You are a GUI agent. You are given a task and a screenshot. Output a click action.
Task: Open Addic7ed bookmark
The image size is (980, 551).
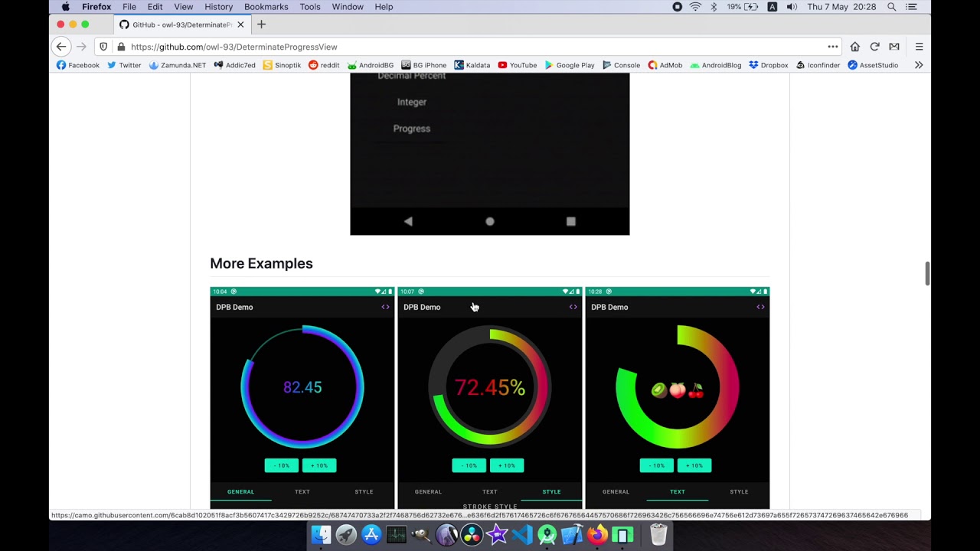(234, 65)
